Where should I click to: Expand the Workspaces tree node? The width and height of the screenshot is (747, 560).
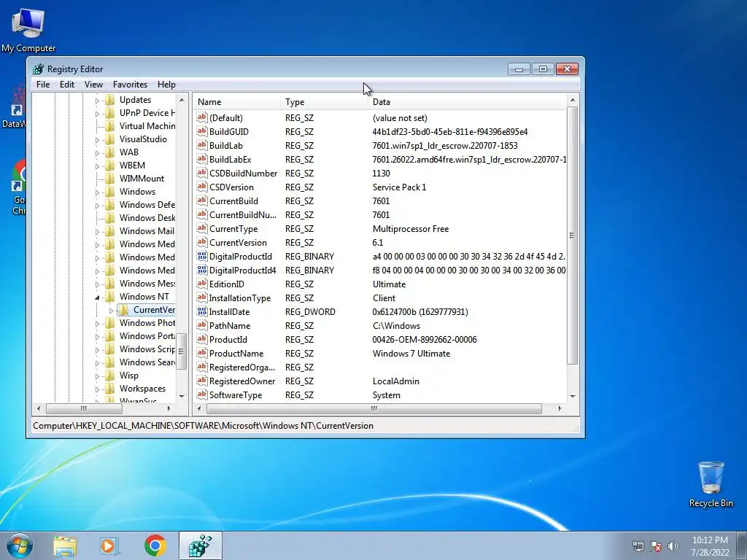[x=97, y=389]
